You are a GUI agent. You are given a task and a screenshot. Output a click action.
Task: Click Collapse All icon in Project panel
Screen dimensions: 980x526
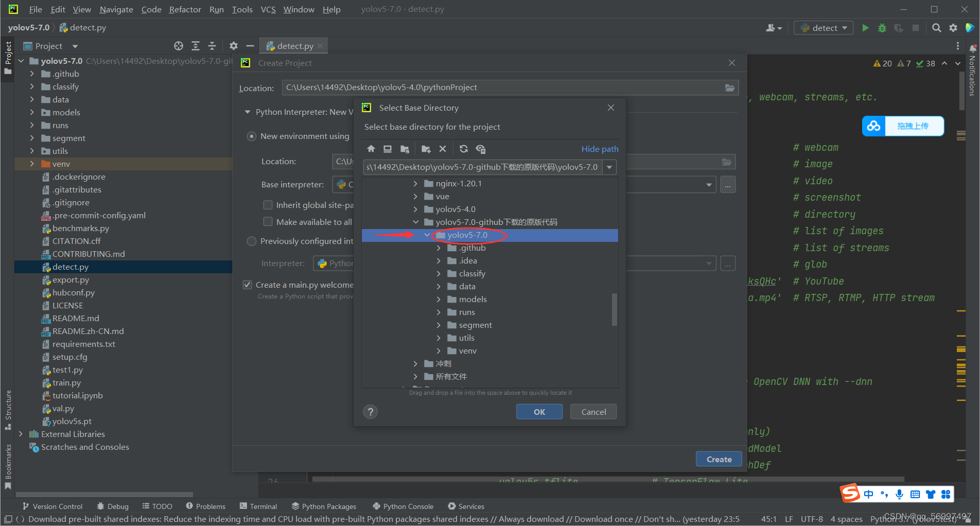pos(212,46)
